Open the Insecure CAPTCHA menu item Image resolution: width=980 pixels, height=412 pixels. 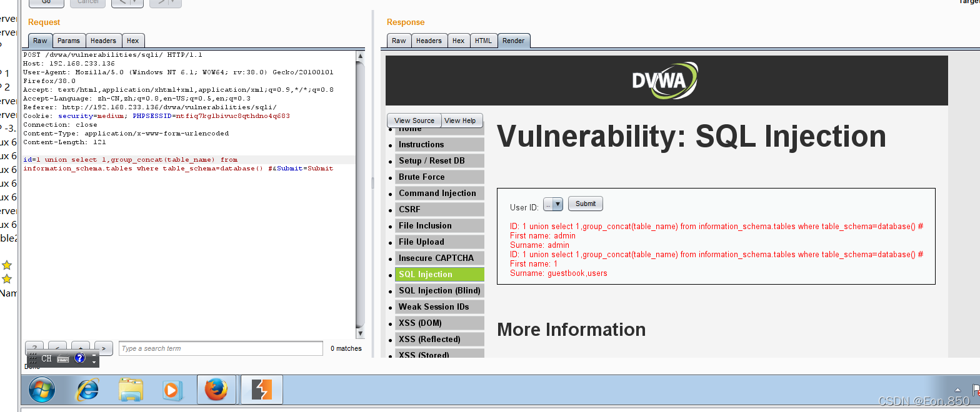coord(439,258)
